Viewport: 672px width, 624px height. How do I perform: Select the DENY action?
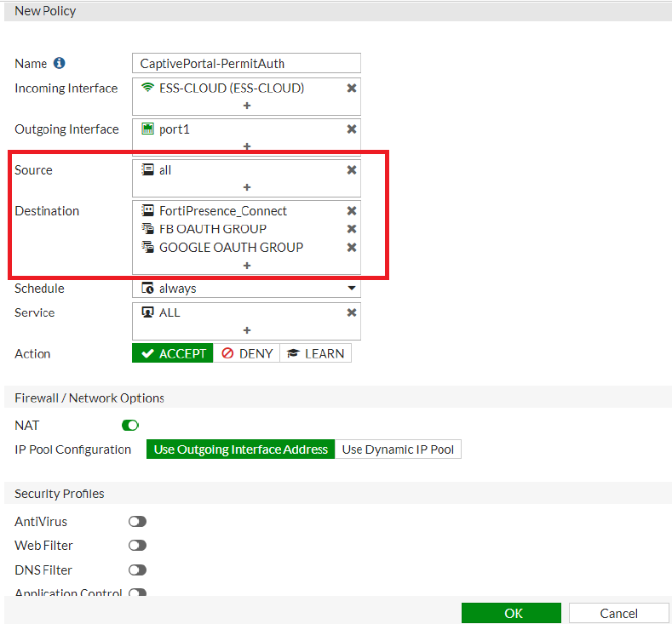pyautogui.click(x=247, y=353)
